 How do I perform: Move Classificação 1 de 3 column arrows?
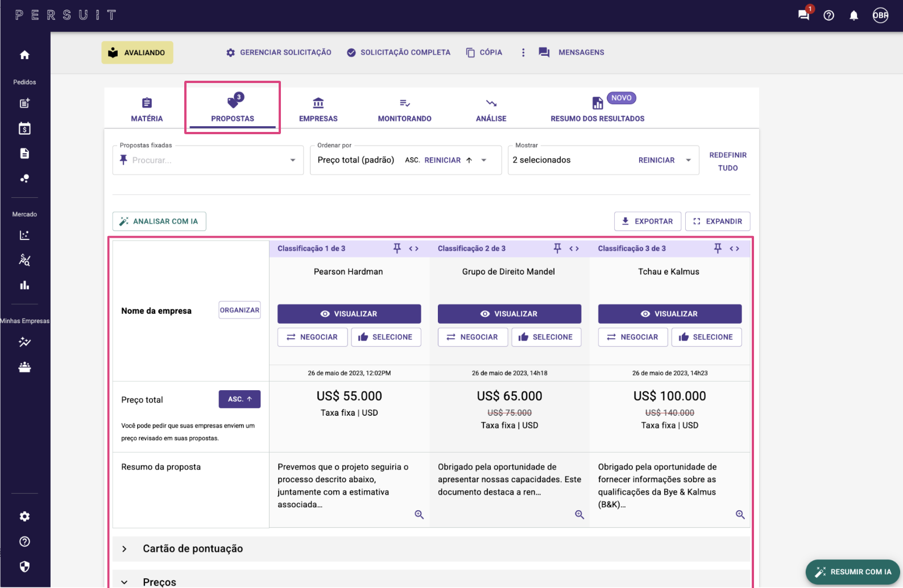coord(414,249)
